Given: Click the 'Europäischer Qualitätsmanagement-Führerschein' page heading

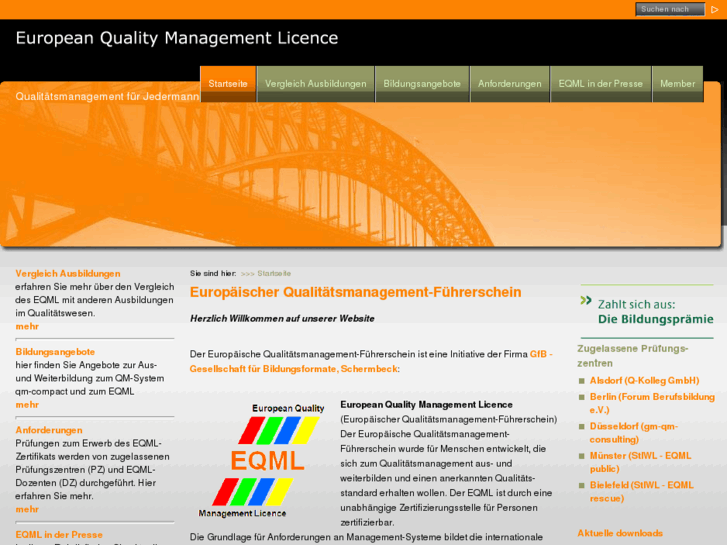Looking at the screenshot, I should (x=356, y=292).
